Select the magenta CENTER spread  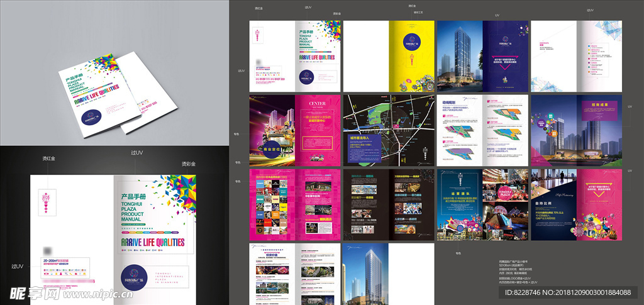coord(295,131)
